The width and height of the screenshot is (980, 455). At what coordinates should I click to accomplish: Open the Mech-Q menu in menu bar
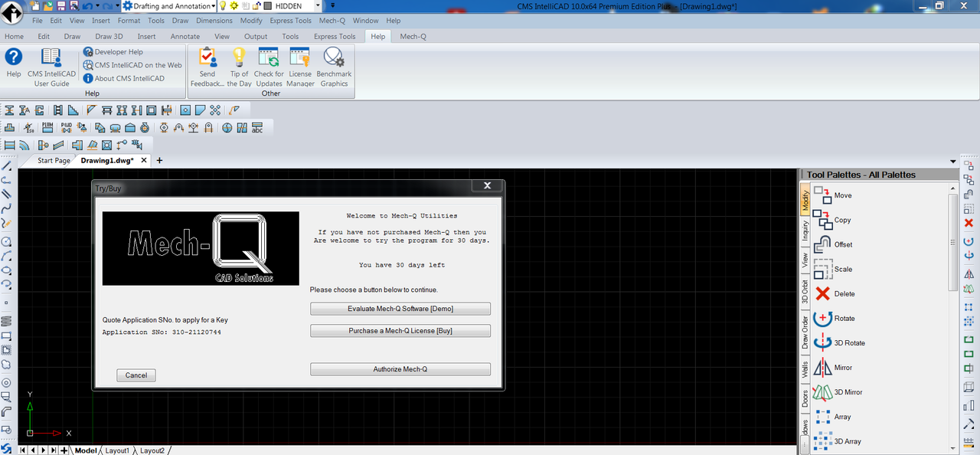click(x=332, y=21)
